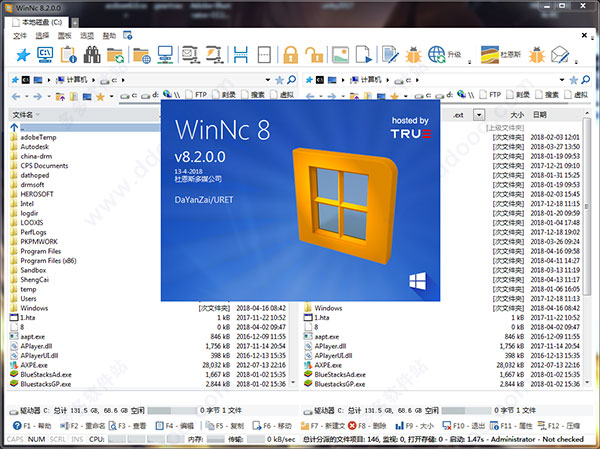Expand the main toolbar overflow arrow after 升级

coord(470,62)
